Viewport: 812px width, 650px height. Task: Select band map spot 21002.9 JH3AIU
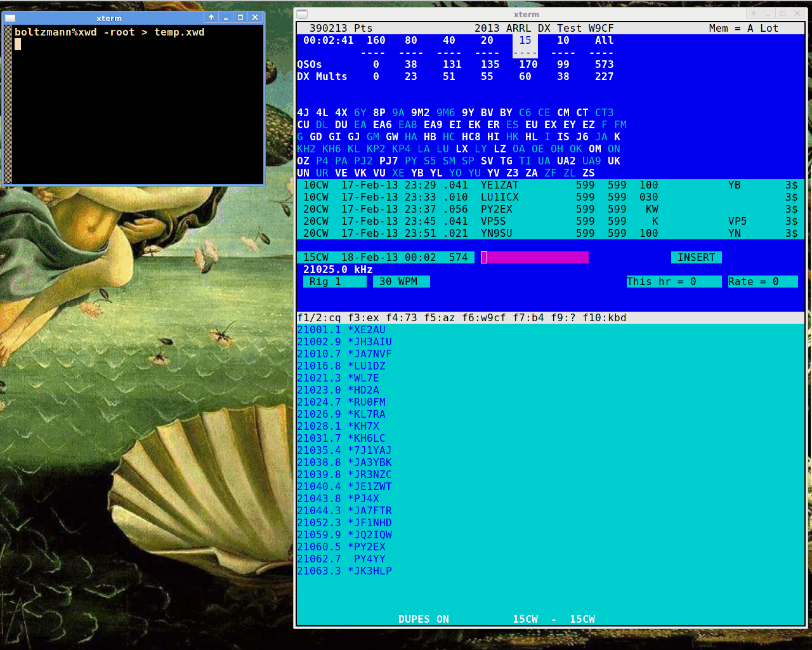coord(344,342)
